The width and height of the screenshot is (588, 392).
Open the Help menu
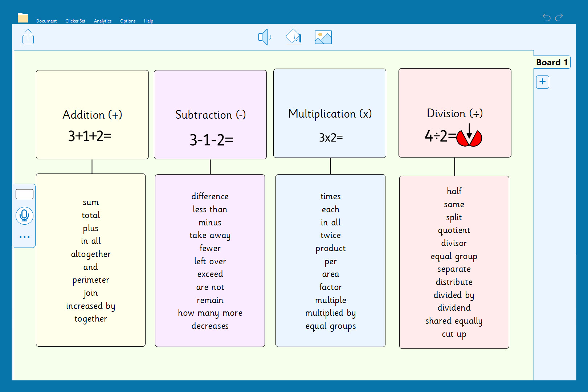[148, 21]
